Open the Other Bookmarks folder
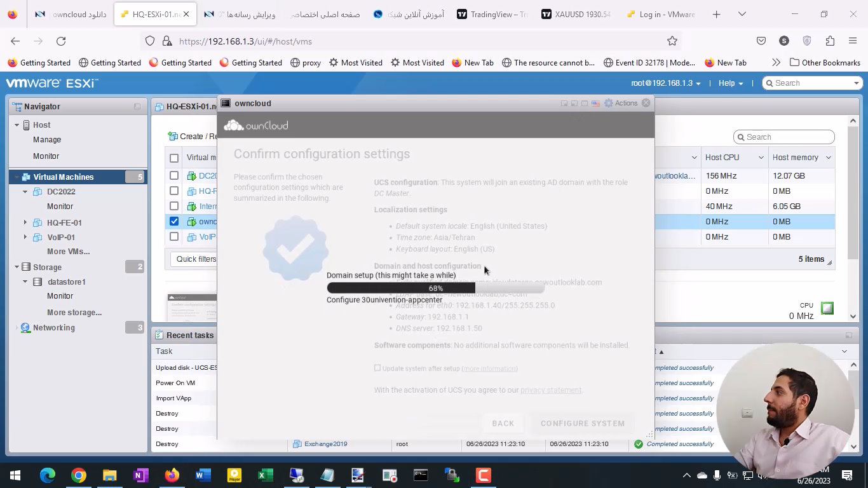 tap(825, 62)
